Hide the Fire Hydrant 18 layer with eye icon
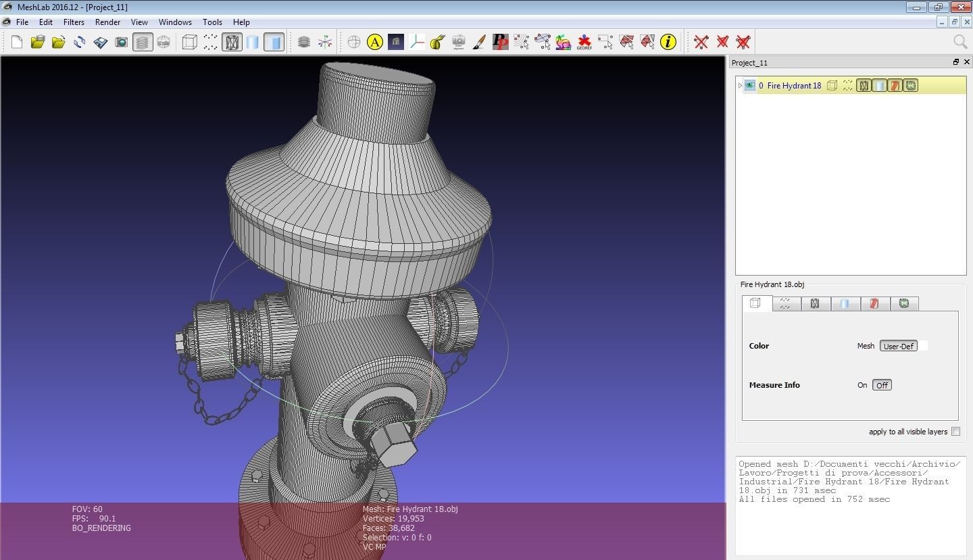 coord(750,86)
